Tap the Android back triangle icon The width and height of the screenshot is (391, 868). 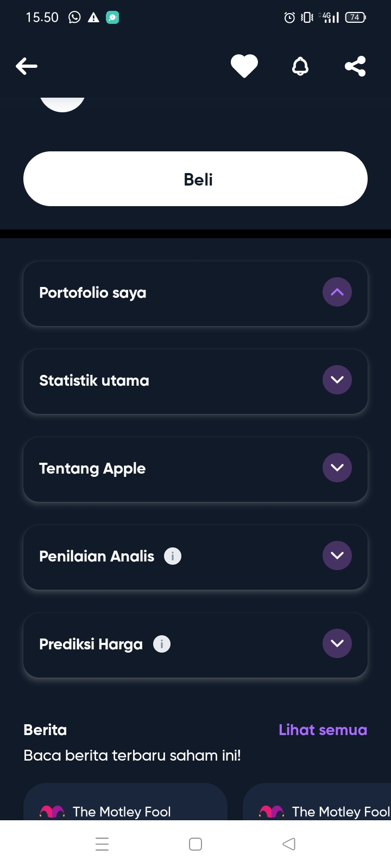coord(289,844)
